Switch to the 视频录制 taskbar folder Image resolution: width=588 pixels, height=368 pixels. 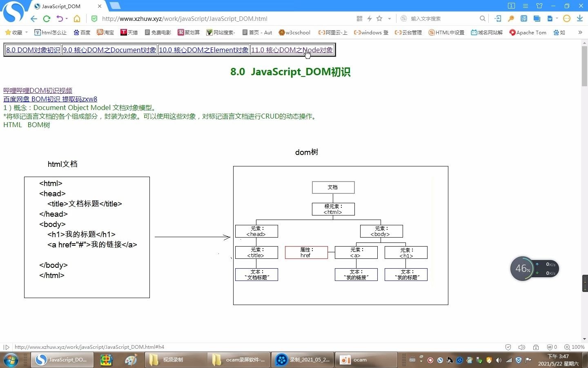(176, 360)
